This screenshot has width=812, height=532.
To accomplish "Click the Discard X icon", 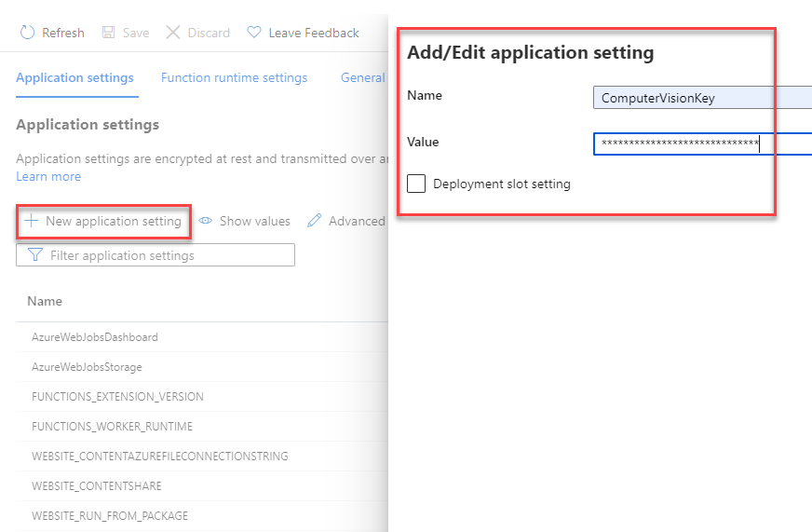I will coord(173,33).
